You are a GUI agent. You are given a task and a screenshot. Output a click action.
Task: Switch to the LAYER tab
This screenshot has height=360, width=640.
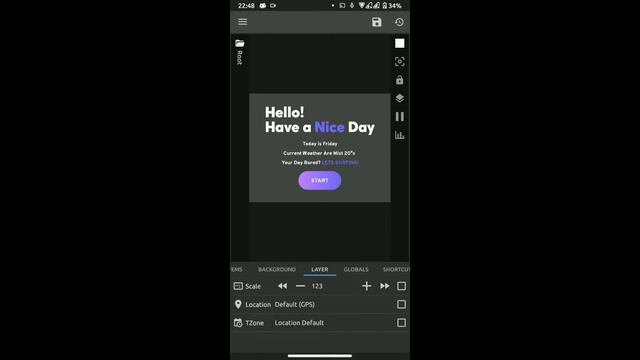tap(320, 269)
